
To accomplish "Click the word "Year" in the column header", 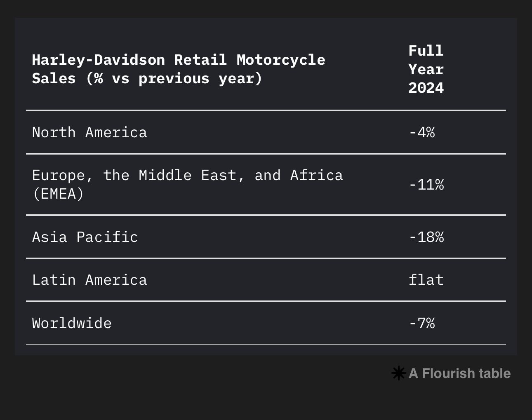I will 426,70.
